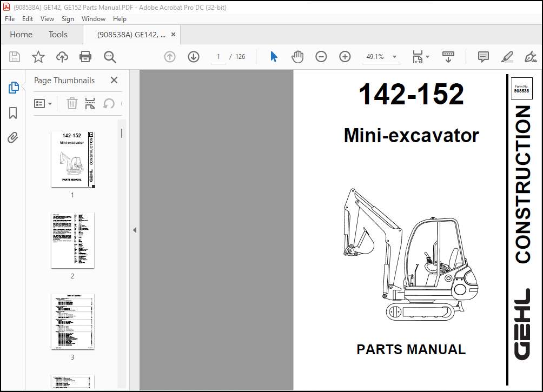Viewport: 543px width, 392px height.
Task: Select page 1 thumbnail
Action: [x=72, y=160]
